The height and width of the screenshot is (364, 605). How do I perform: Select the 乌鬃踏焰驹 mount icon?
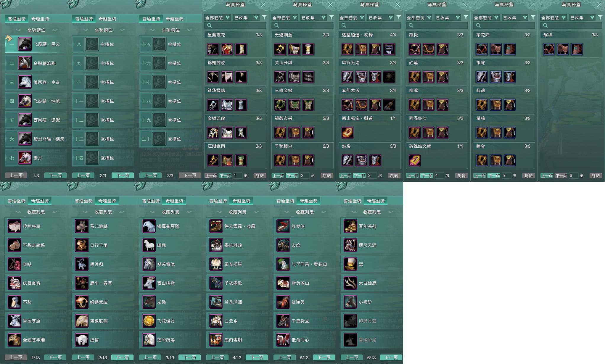(x=25, y=63)
